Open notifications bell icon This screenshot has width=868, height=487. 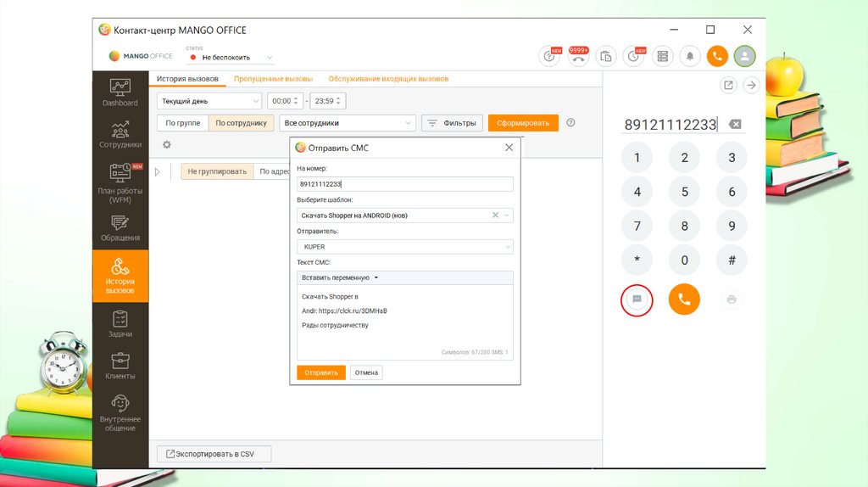[x=690, y=56]
